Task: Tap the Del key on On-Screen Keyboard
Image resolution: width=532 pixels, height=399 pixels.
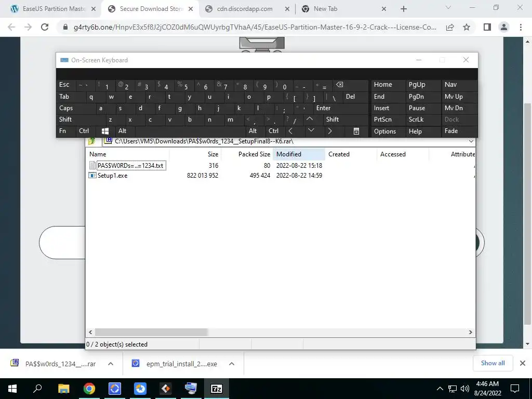Action: point(355,97)
